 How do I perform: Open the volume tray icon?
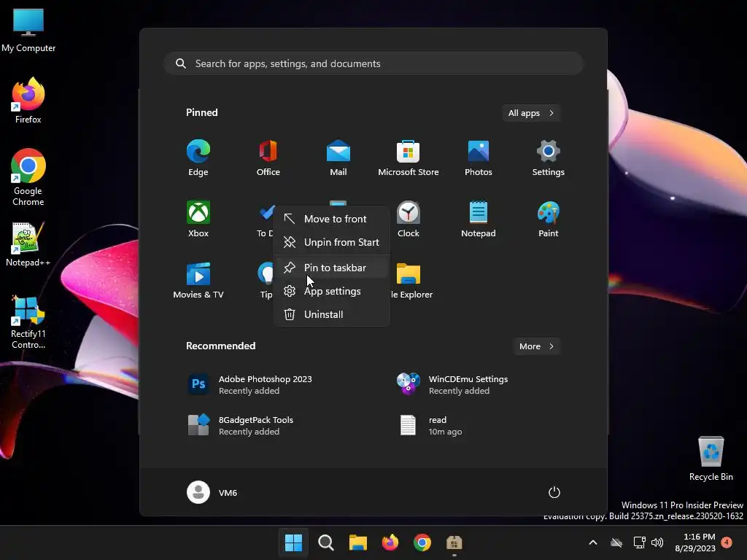[657, 542]
